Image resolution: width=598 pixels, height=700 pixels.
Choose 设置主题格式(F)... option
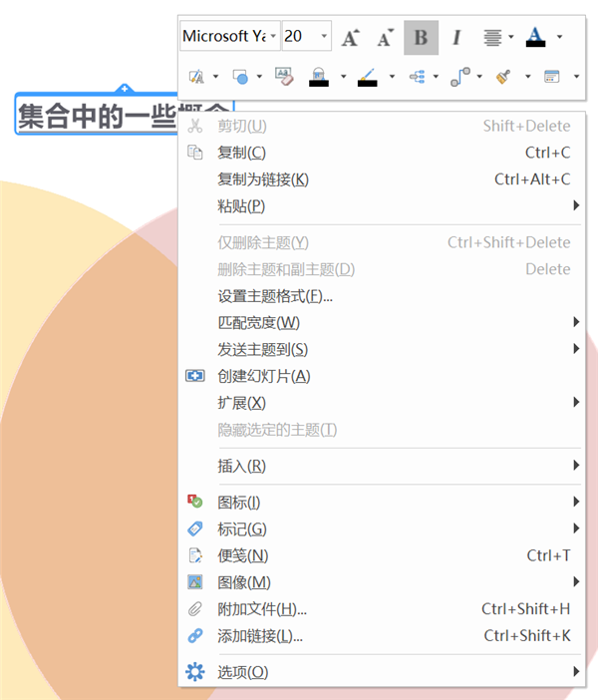(x=382, y=296)
